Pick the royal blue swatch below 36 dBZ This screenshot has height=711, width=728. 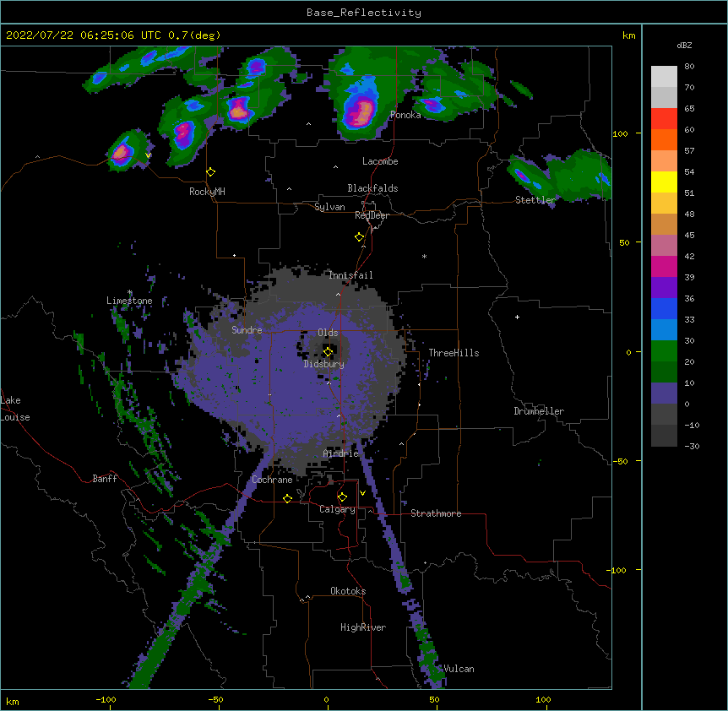coord(664,308)
